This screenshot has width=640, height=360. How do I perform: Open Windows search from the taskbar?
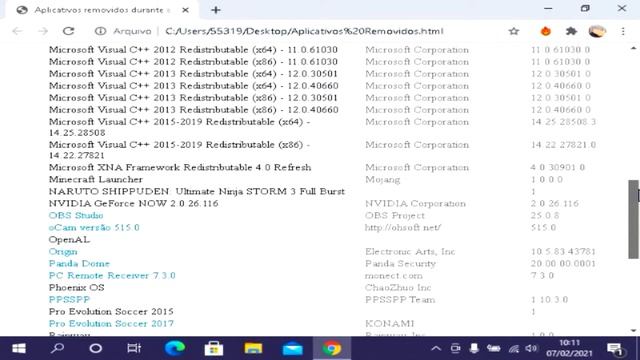(57, 349)
